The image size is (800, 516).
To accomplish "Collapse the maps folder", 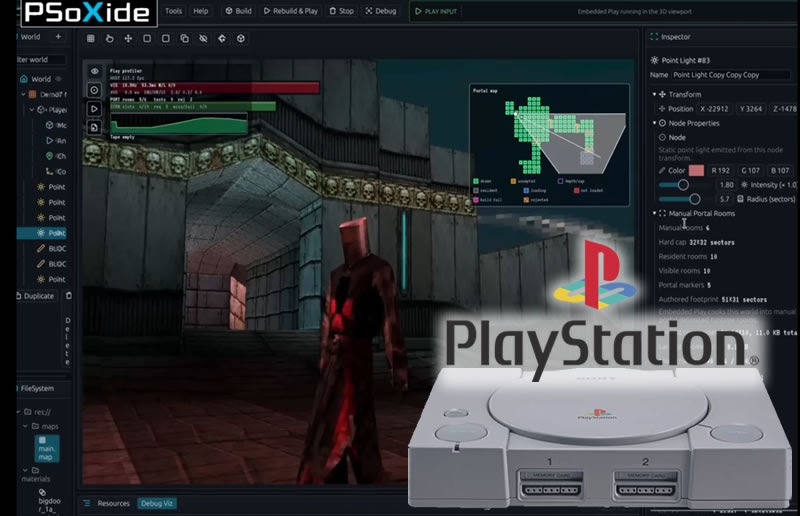I will click(26, 426).
